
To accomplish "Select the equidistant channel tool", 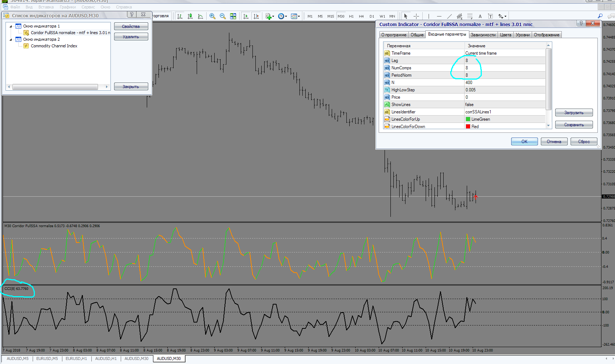I will coord(459,16).
